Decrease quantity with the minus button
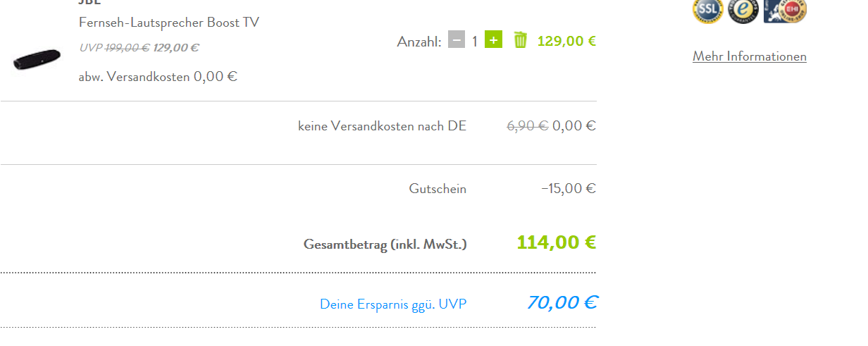 457,40
